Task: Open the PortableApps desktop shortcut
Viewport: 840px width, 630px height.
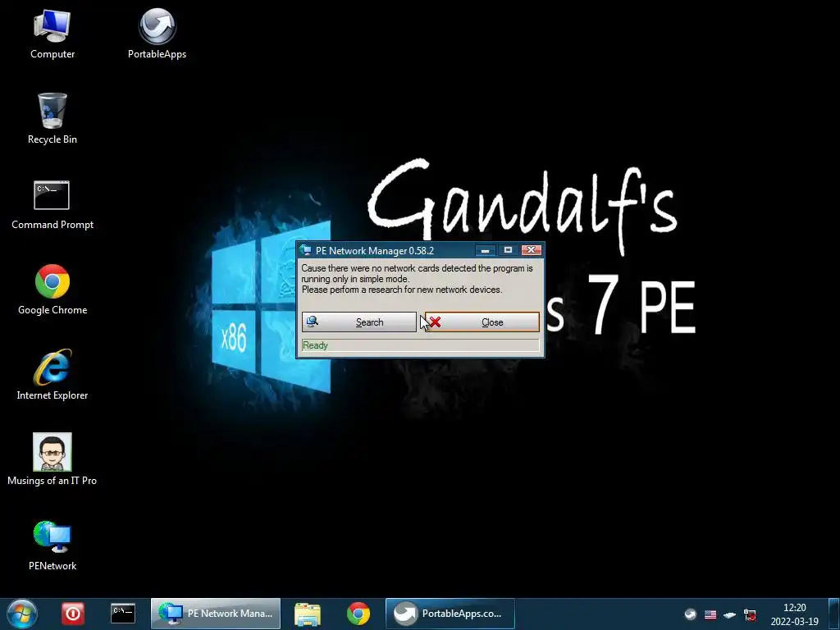Action: coord(157,34)
